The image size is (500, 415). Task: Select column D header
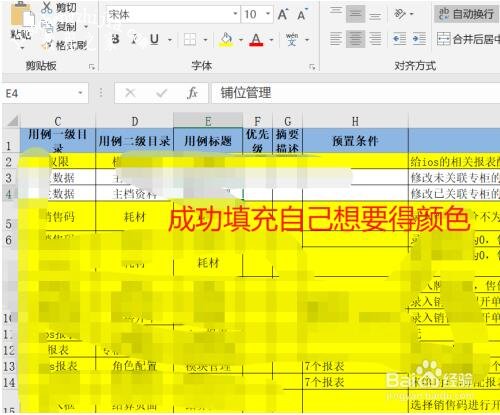pos(135,121)
